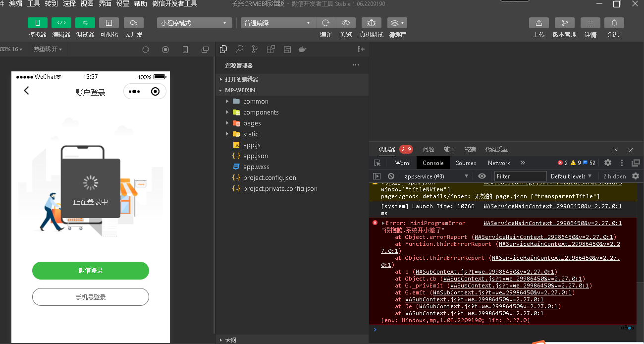This screenshot has width=644, height=344.
Task: Click the detach simulator window icon
Action: [x=205, y=50]
